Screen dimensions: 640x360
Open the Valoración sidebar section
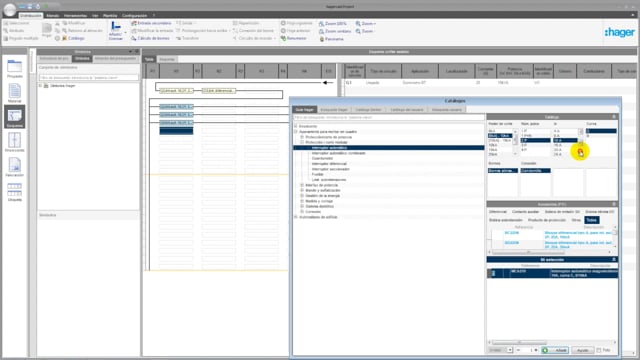tap(14, 167)
